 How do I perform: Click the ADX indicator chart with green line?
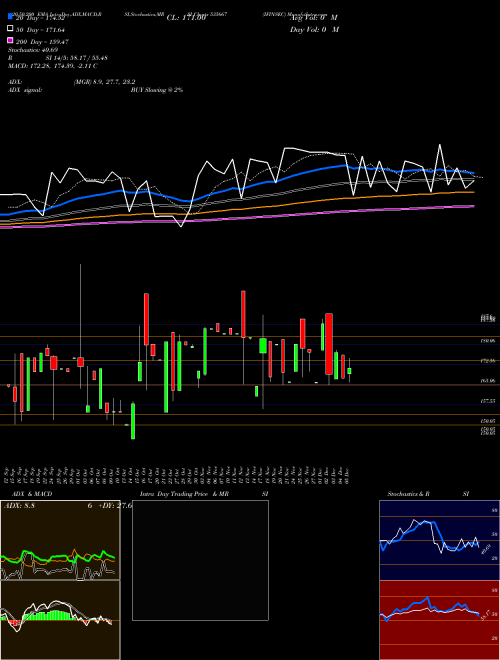tap(60, 540)
